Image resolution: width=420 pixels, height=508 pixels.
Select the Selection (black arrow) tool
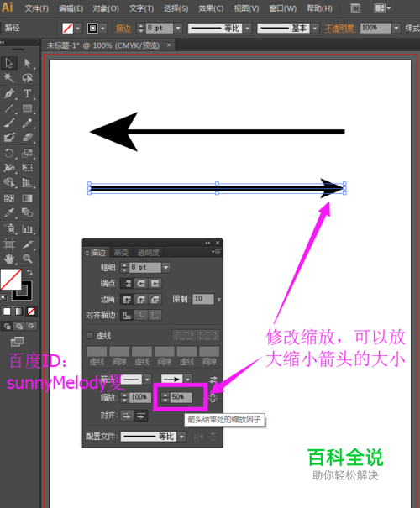(9, 63)
